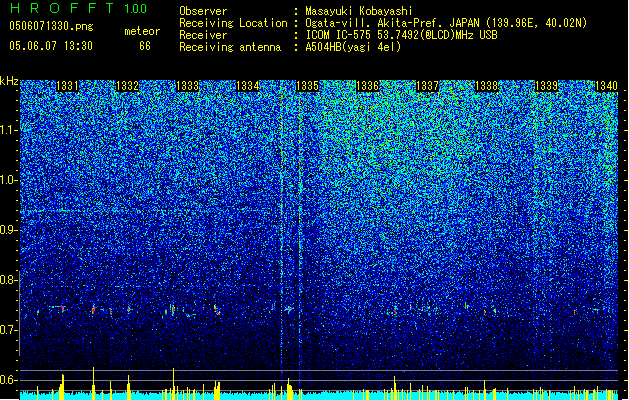Image resolution: width=629 pixels, height=400 pixels.
Task: Click the kHz axis unit label
Action: pos(9,81)
